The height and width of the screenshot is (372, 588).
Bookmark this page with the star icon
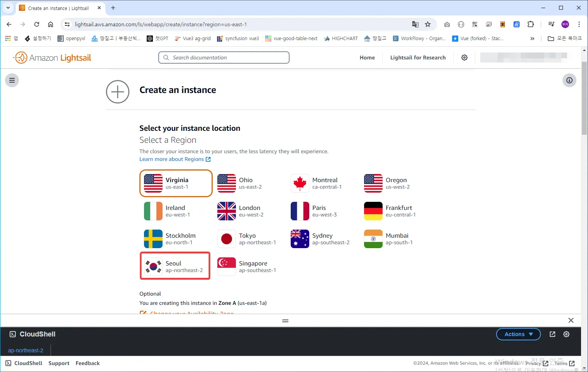[x=428, y=24]
